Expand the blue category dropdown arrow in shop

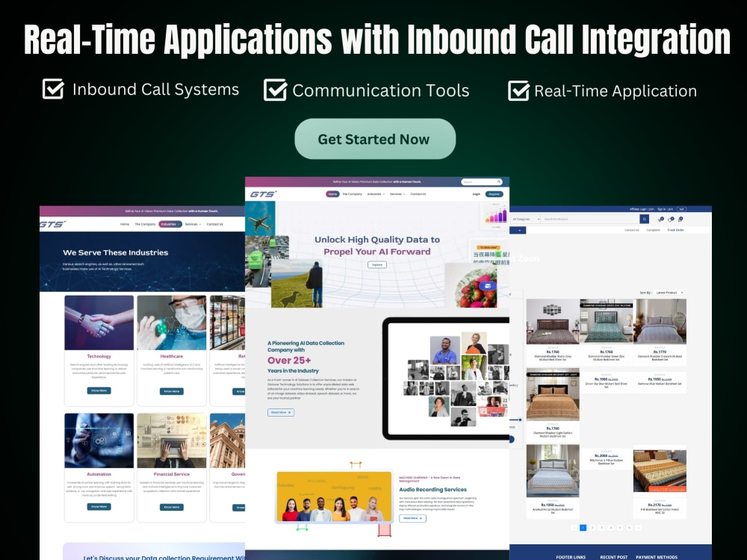pos(518,231)
